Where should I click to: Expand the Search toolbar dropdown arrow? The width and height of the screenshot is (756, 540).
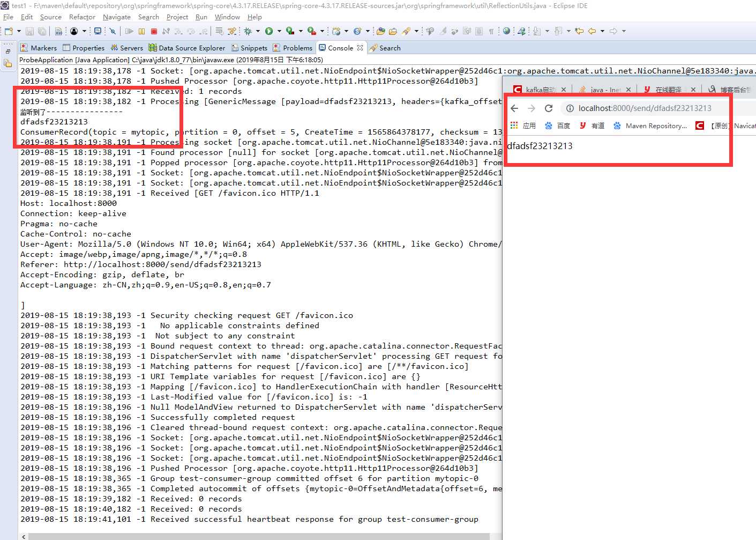(416, 31)
